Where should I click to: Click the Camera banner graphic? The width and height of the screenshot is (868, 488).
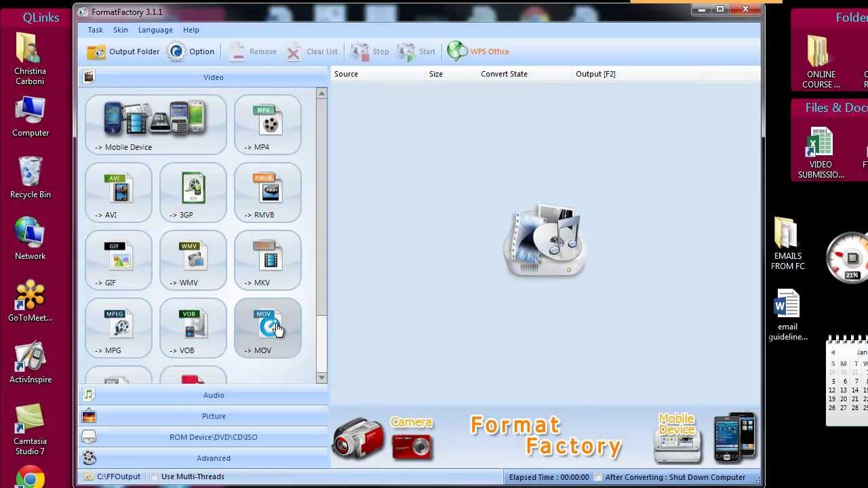[383, 438]
